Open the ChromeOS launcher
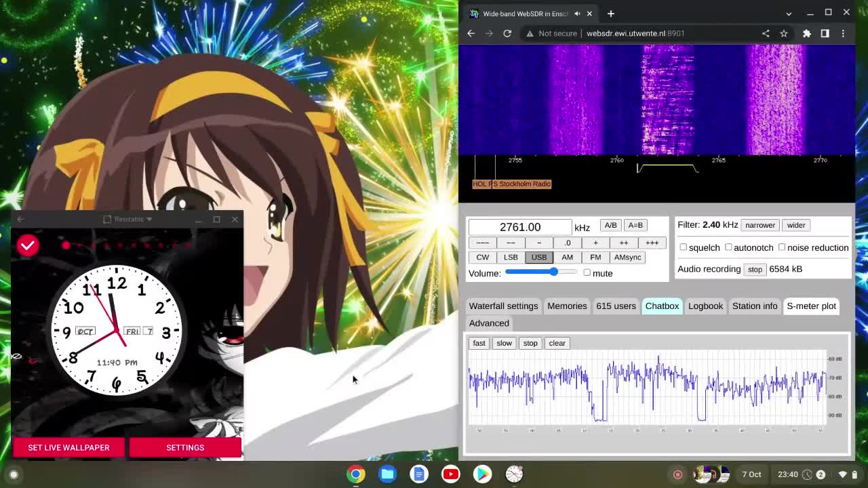 (14, 474)
